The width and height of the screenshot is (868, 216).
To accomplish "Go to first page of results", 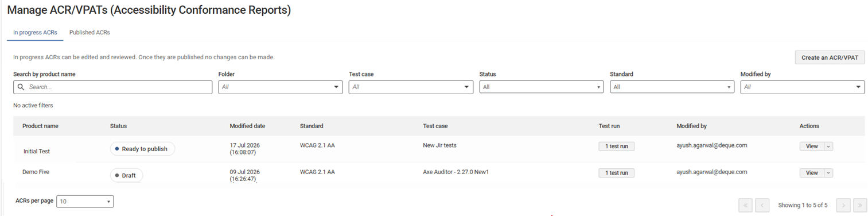I will click(745, 205).
